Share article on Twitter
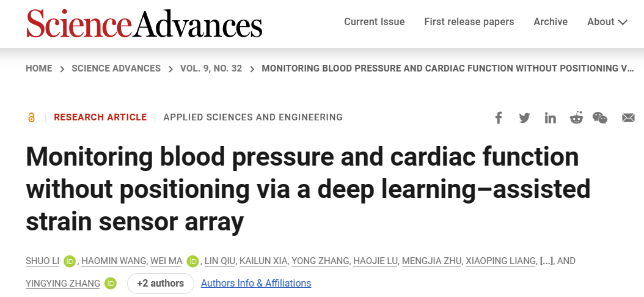The height and width of the screenshot is (297, 644). click(524, 117)
